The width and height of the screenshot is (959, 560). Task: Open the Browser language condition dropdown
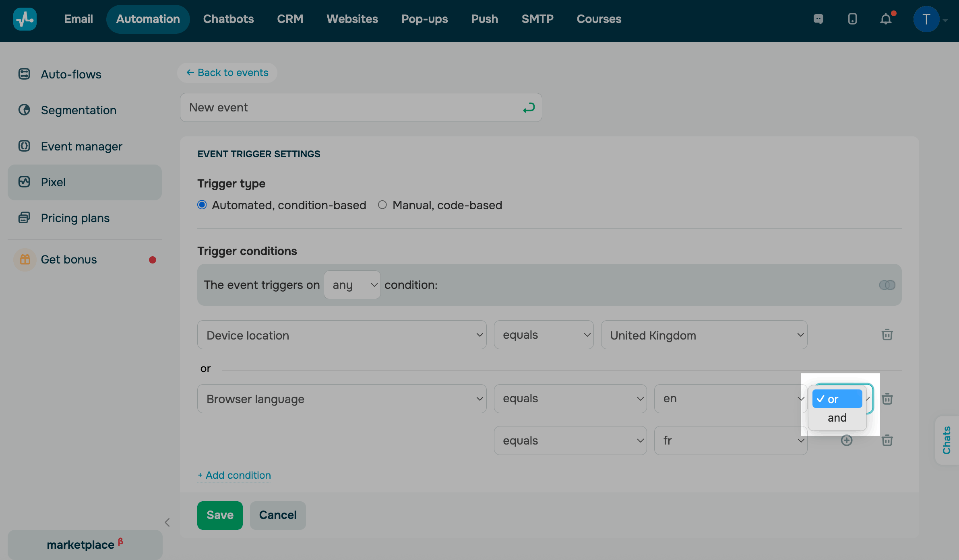(x=341, y=399)
